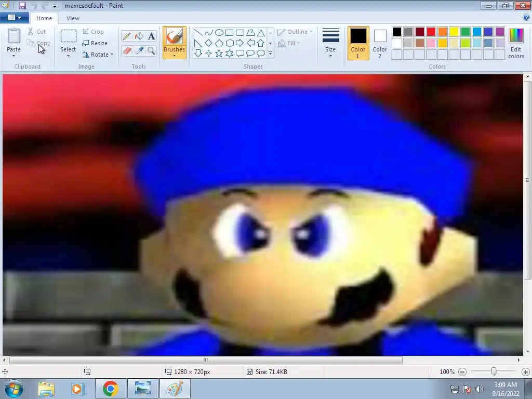Switch to the Home ribbon tab
Viewport: 532px width, 399px height.
(44, 18)
